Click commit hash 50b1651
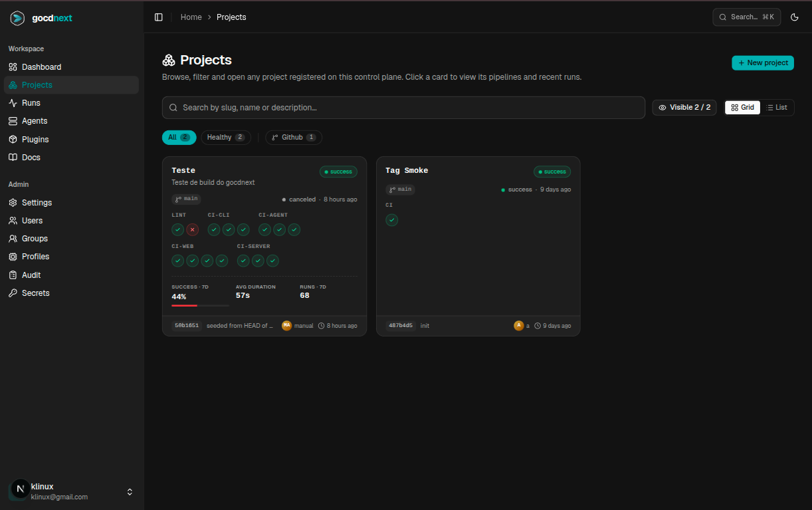The image size is (812, 510). point(187,326)
